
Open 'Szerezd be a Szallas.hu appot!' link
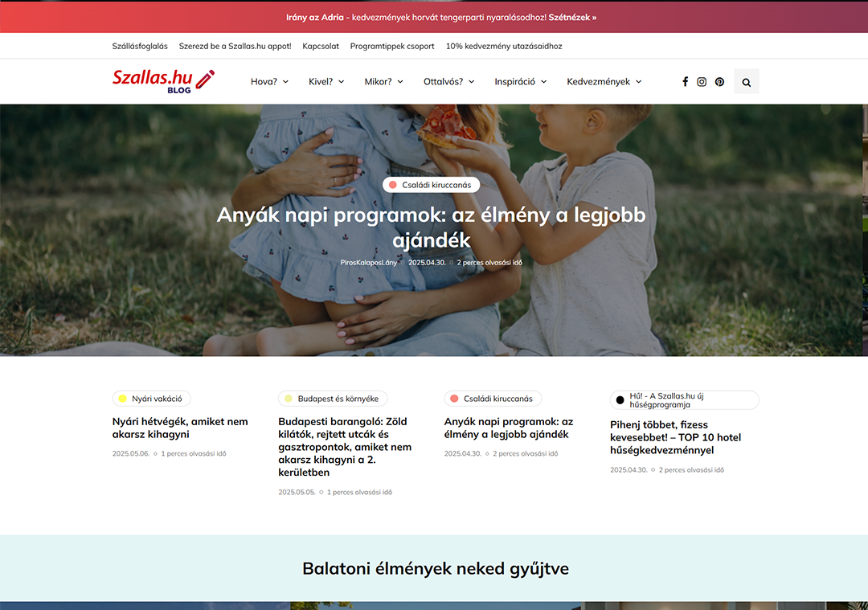(235, 46)
